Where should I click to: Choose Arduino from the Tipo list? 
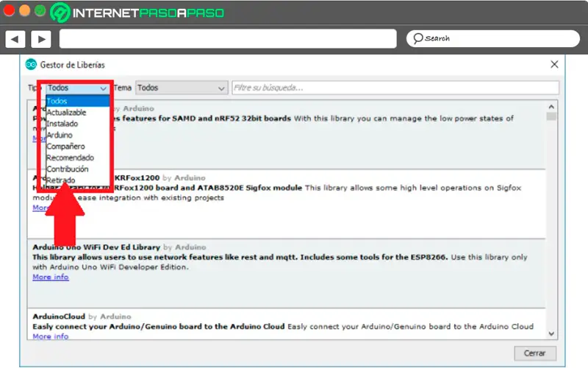78,135
